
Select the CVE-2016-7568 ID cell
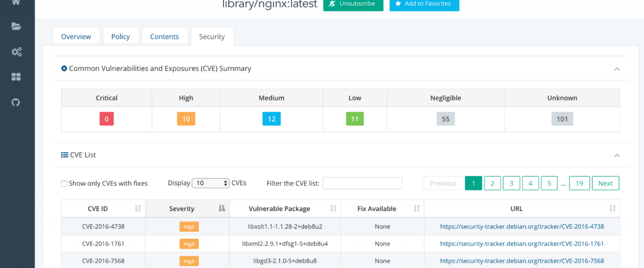pos(103,261)
